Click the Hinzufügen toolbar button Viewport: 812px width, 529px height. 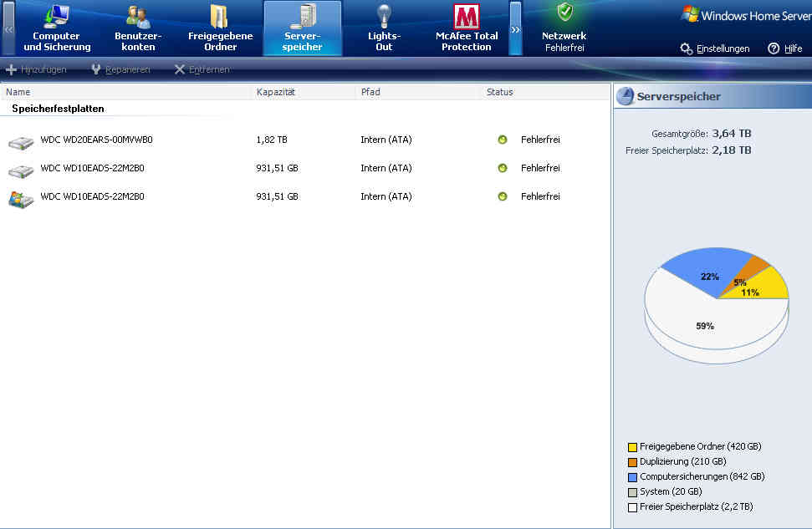click(36, 69)
